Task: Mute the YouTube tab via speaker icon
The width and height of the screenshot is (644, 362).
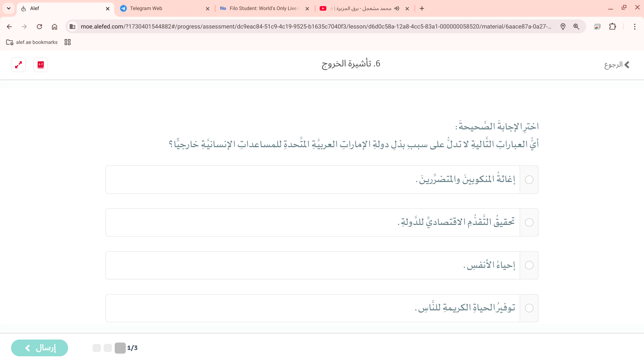Action: (x=397, y=9)
